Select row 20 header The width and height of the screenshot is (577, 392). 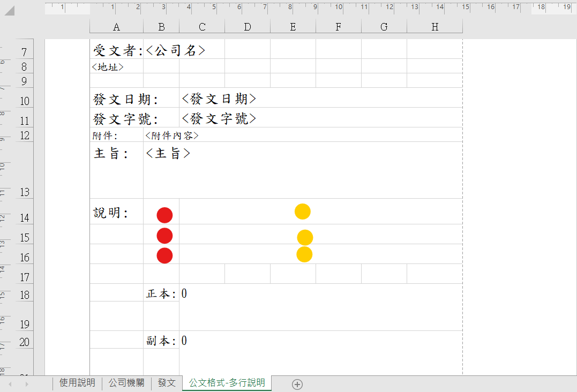(x=24, y=340)
